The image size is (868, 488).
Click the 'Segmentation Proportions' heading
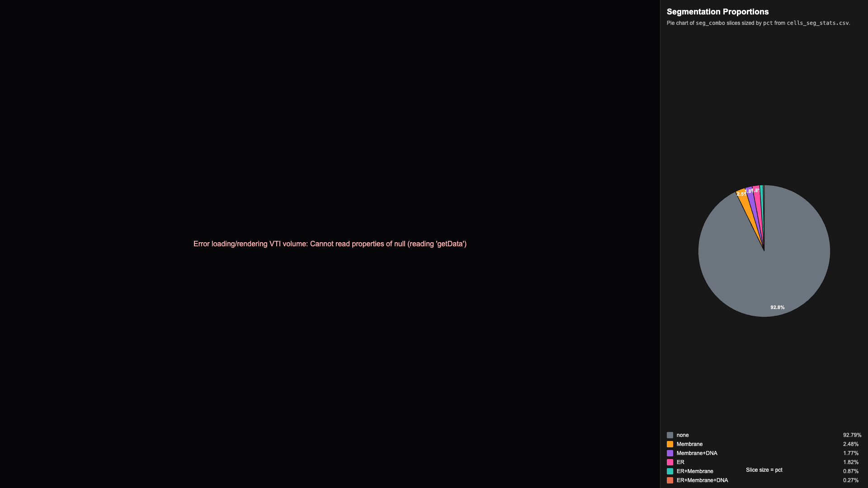click(x=717, y=12)
